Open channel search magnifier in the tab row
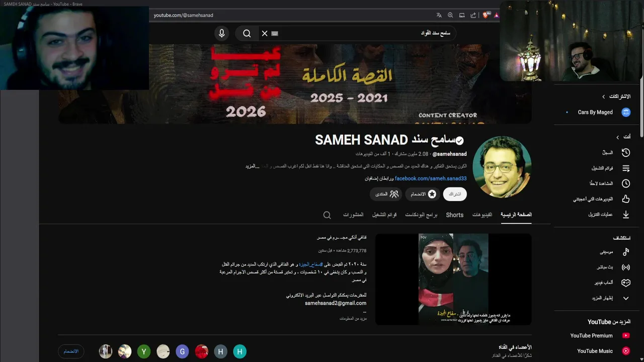Viewport: 644px width, 362px height. [327, 215]
